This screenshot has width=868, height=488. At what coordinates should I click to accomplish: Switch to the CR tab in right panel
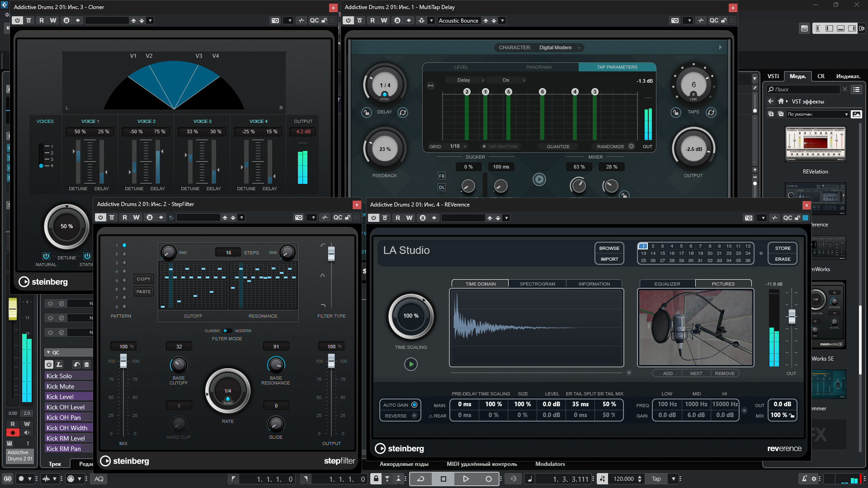click(821, 76)
